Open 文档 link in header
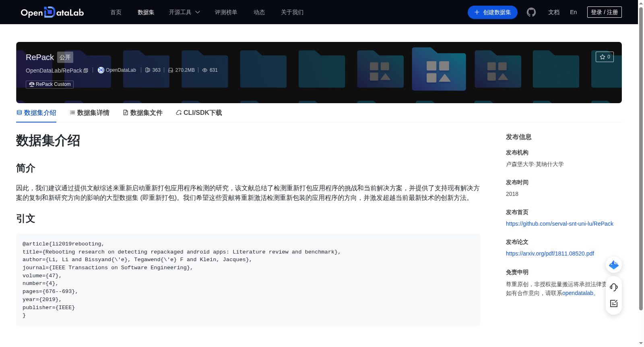The image size is (644, 347). pyautogui.click(x=554, y=12)
